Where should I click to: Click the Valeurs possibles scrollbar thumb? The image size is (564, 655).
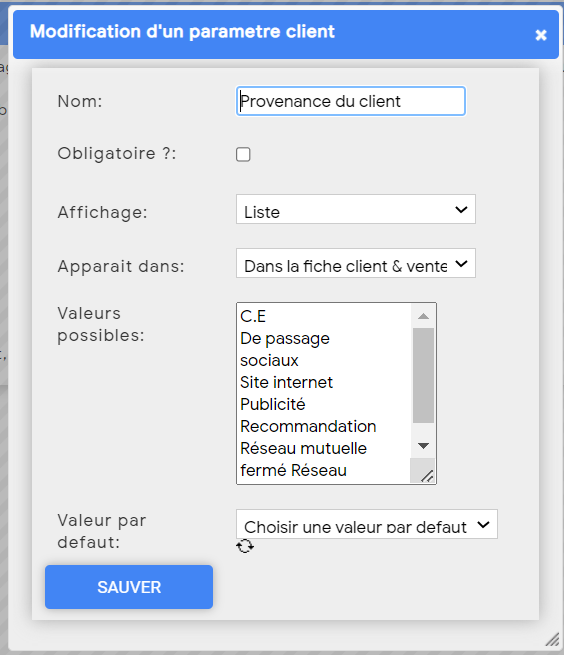[423, 376]
